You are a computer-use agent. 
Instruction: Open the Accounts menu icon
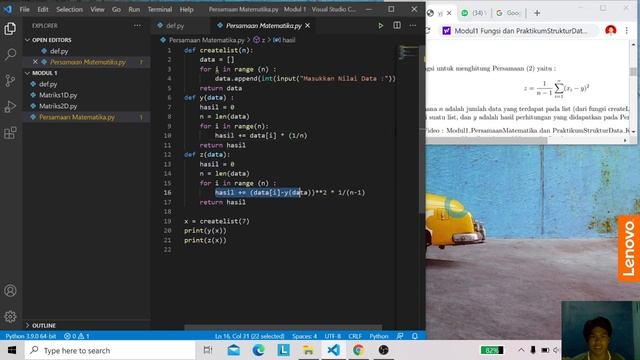pos(10,291)
